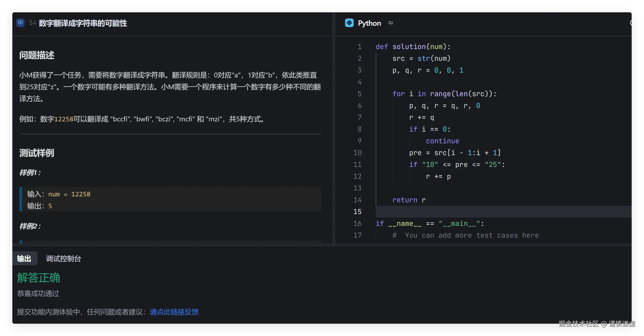Screen dimensions: 644x336
Task: Click line number 5 of the for loop
Action: click(359, 94)
